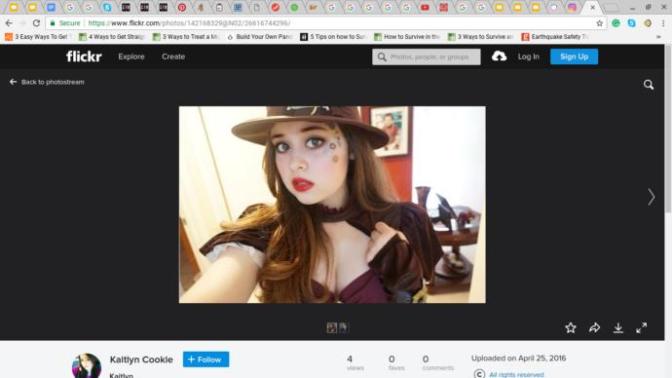Click the green extension icon in the toolbar
672x378 pixels.
[x=616, y=23]
